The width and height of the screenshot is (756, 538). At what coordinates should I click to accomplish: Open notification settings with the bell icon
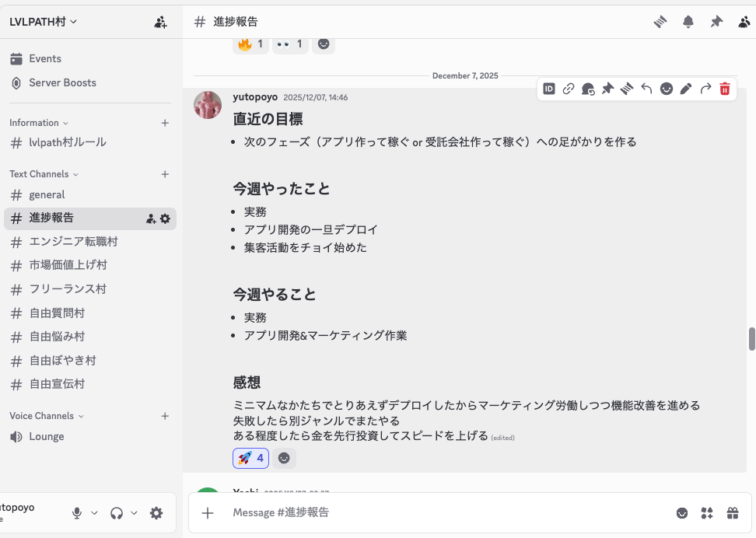(x=688, y=22)
